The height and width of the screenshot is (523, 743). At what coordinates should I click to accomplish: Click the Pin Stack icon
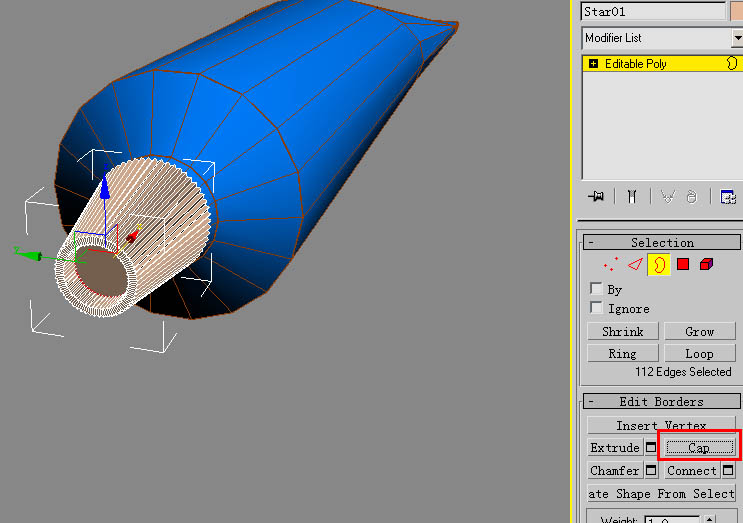click(x=596, y=196)
